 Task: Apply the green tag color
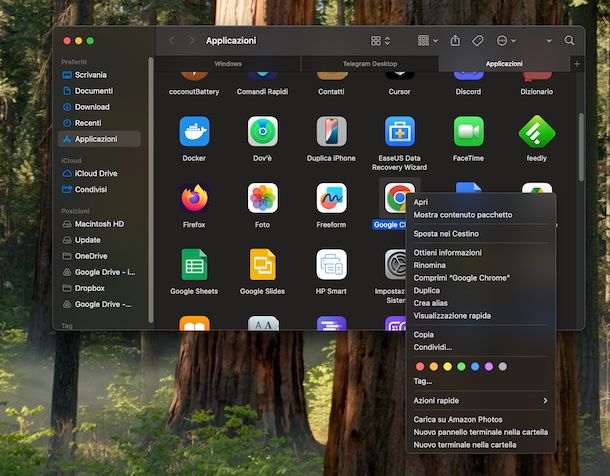click(x=461, y=366)
